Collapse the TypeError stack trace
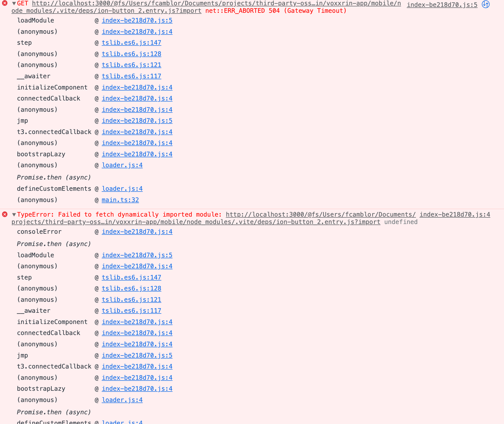The image size is (504, 424). point(14,215)
